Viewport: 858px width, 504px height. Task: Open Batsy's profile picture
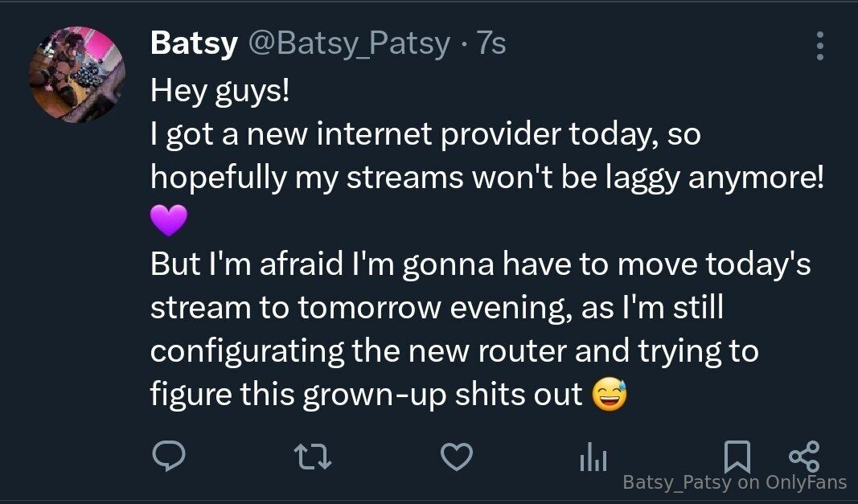[x=77, y=76]
